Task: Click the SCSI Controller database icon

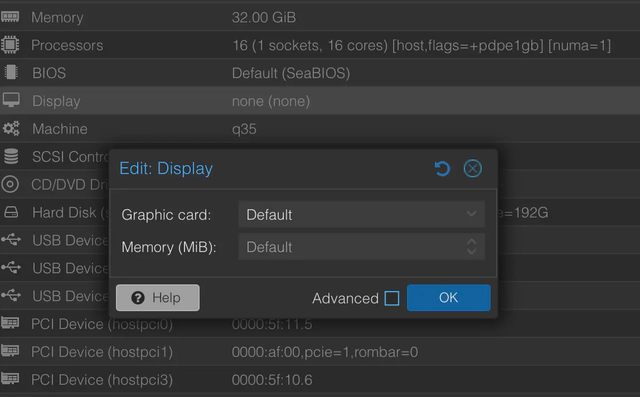Action: click(x=11, y=156)
